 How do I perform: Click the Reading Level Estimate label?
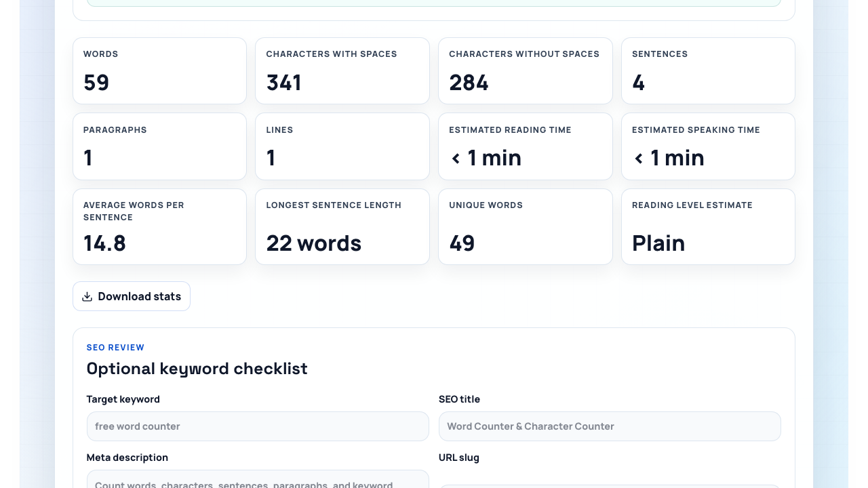[x=692, y=205]
